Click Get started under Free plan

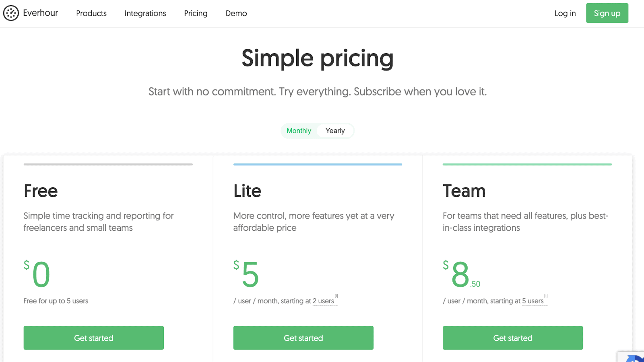coord(93,338)
